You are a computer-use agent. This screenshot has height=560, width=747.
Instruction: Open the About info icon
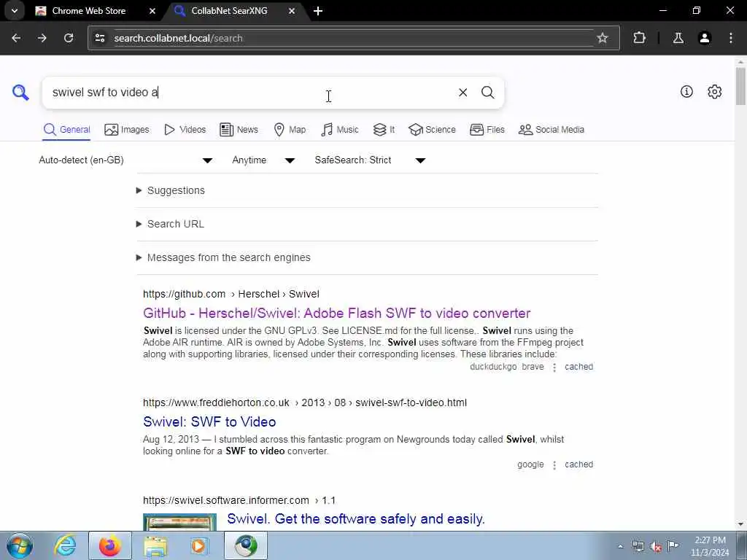click(x=686, y=91)
